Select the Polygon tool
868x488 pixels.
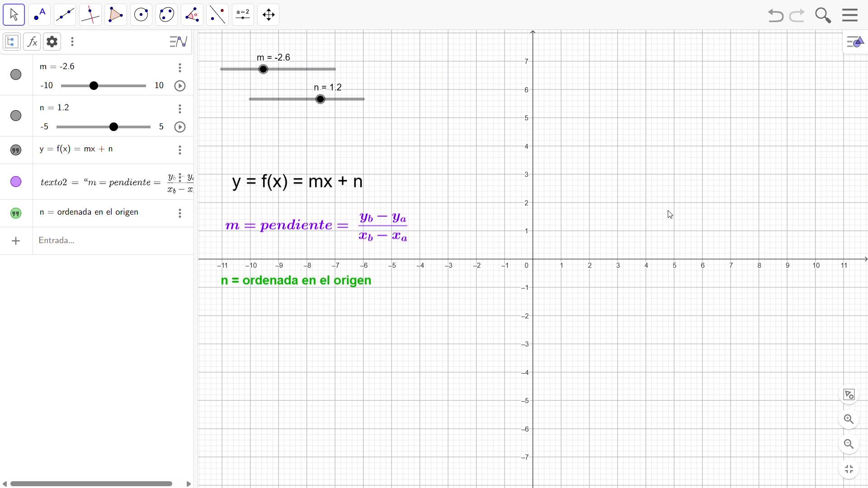tap(116, 15)
